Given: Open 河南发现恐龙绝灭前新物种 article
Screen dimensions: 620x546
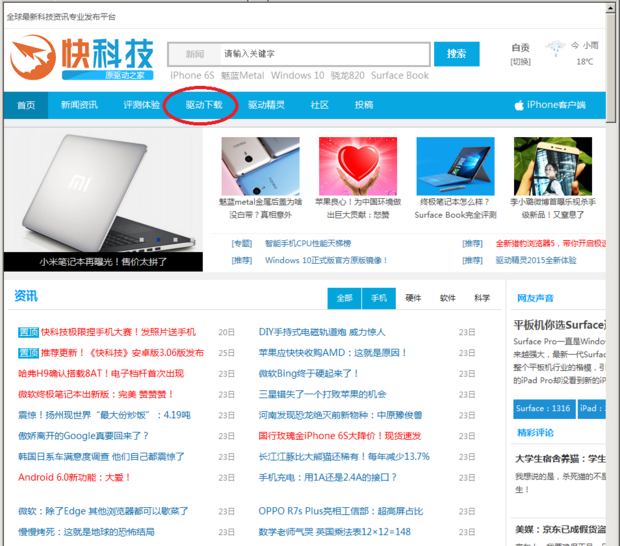Looking at the screenshot, I should click(x=340, y=415).
